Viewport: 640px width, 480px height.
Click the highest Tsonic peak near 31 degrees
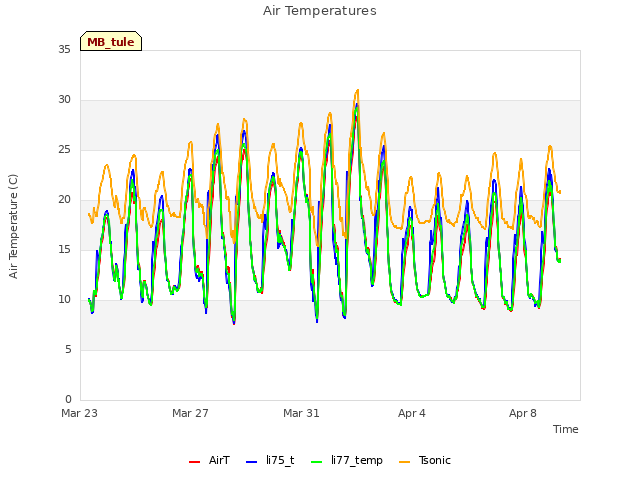point(358,90)
